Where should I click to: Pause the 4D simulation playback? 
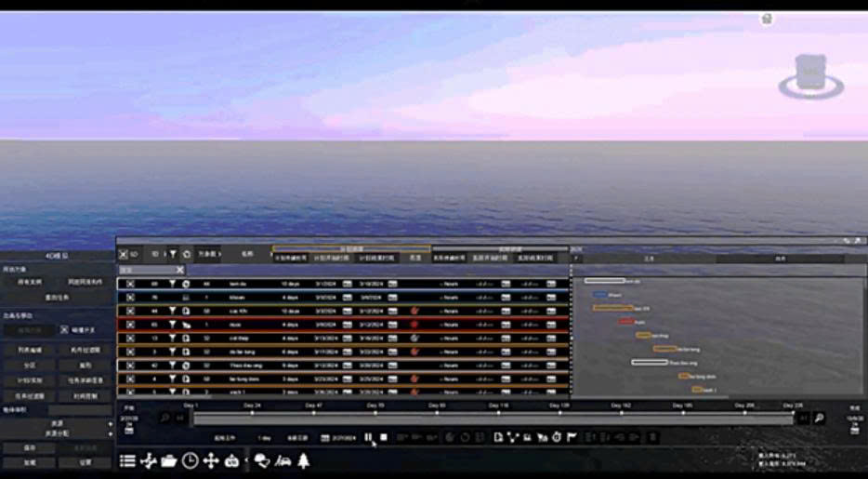coord(368,437)
